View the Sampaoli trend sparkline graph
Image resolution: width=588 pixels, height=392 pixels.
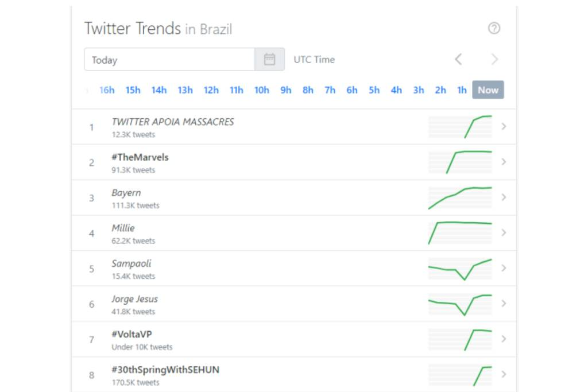coord(460,268)
